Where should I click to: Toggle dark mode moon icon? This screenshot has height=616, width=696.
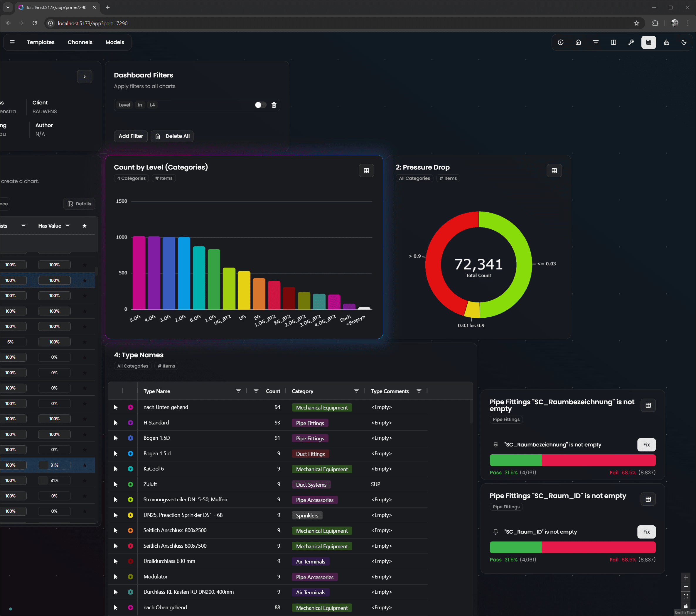click(684, 42)
